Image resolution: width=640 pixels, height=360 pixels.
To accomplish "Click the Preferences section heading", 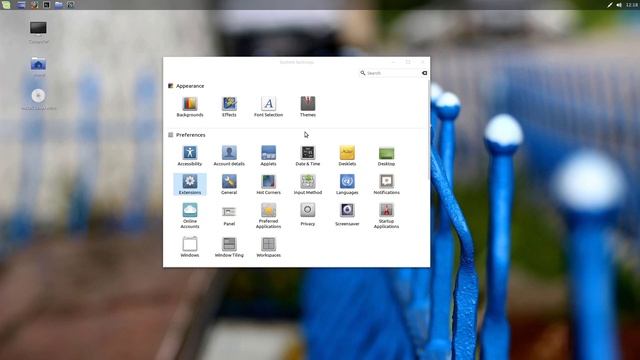I will click(191, 135).
